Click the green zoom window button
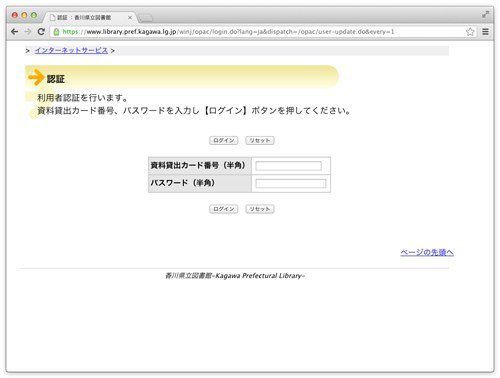 tap(34, 15)
